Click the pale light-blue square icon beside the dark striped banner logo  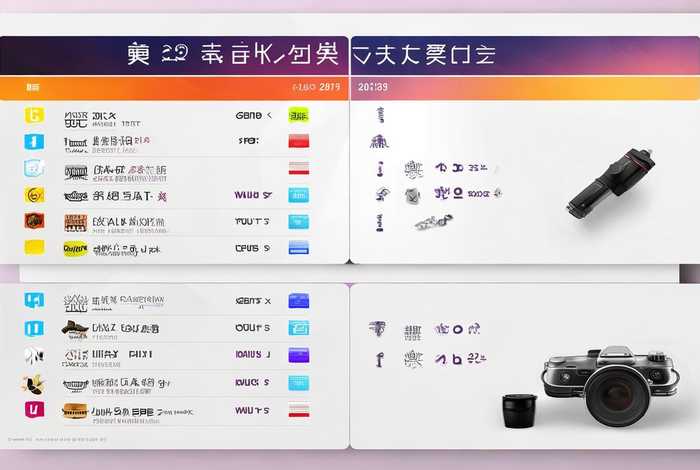click(34, 168)
